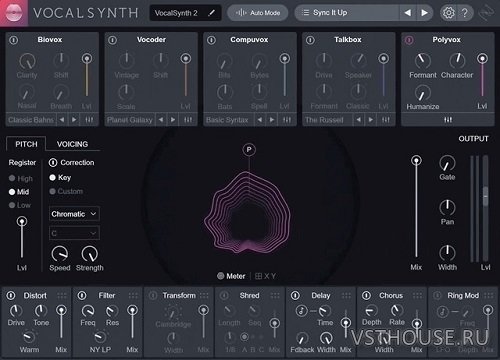Click the iZotope VocalSynth logo icon
Image resolution: width=500 pixels, height=360 pixels.
[x=14, y=13]
